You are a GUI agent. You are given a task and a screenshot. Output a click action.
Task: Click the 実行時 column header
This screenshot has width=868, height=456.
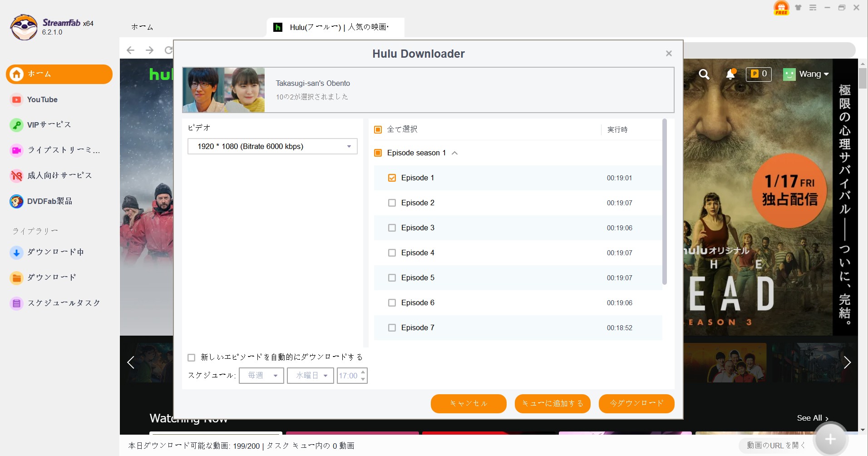pos(617,130)
